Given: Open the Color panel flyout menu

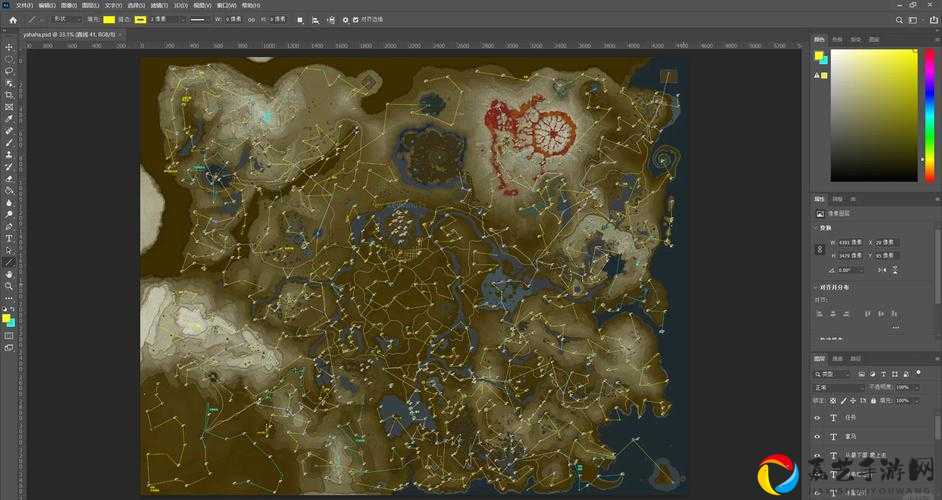Looking at the screenshot, I should click(x=936, y=39).
